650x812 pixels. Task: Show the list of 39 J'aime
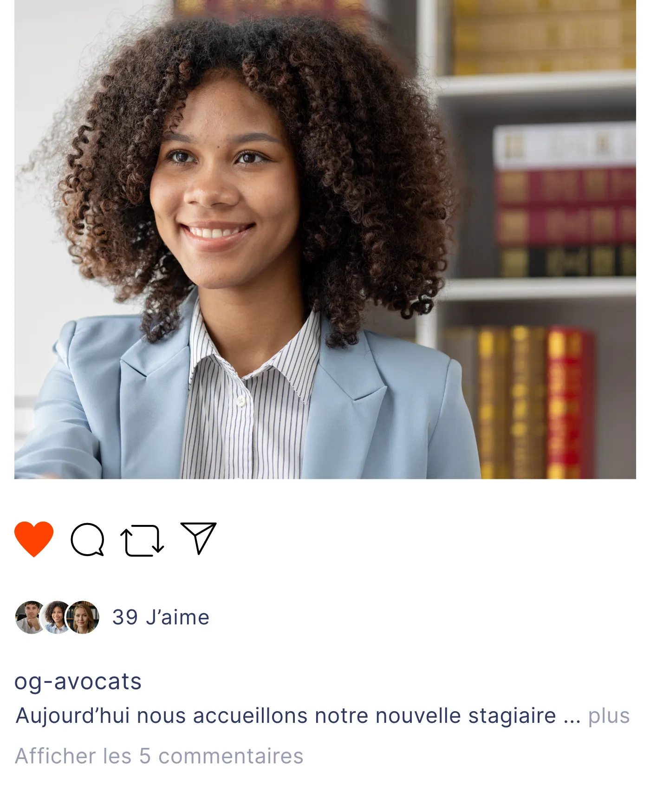tap(161, 617)
